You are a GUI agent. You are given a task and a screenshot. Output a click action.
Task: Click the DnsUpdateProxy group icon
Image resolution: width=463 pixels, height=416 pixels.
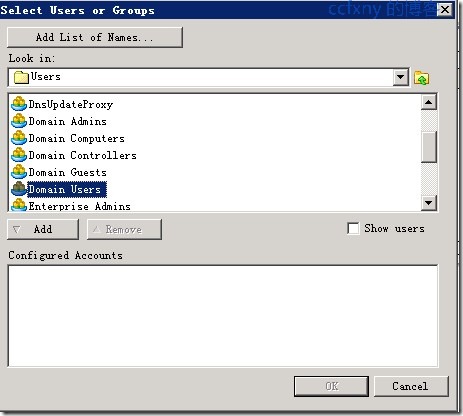tap(19, 104)
